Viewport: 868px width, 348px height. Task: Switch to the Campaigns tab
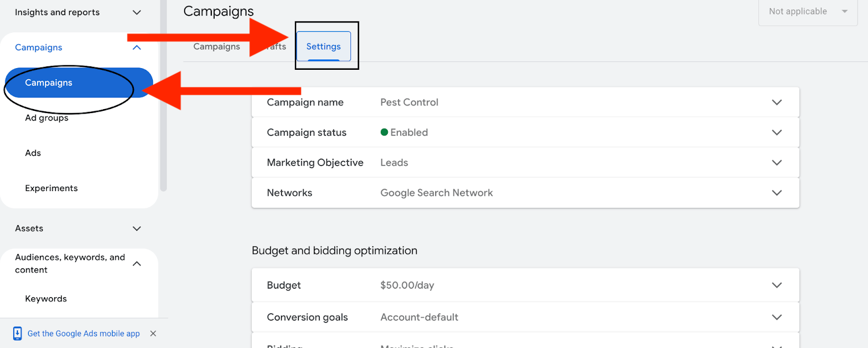216,47
